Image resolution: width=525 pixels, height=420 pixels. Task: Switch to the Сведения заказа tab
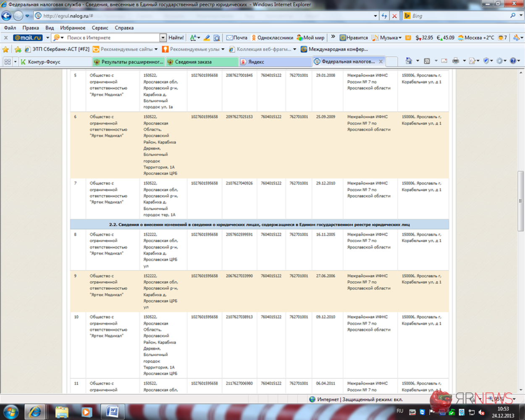pos(202,62)
